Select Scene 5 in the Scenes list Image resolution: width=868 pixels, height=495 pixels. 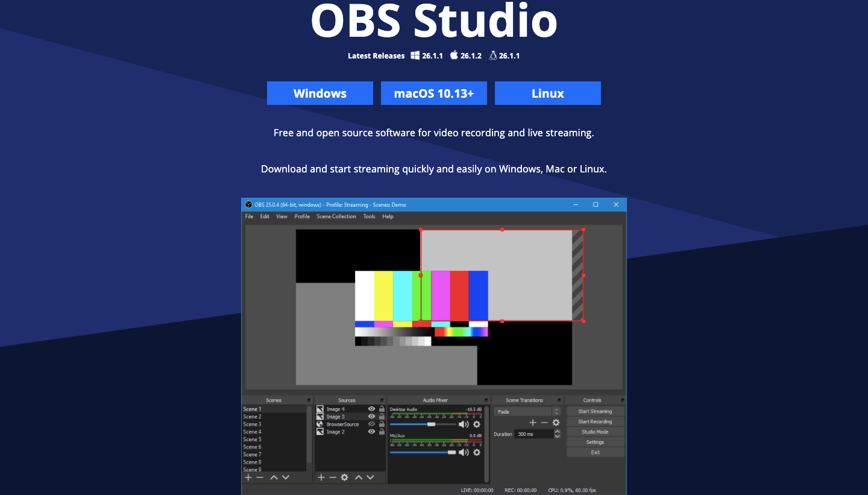[252, 440]
